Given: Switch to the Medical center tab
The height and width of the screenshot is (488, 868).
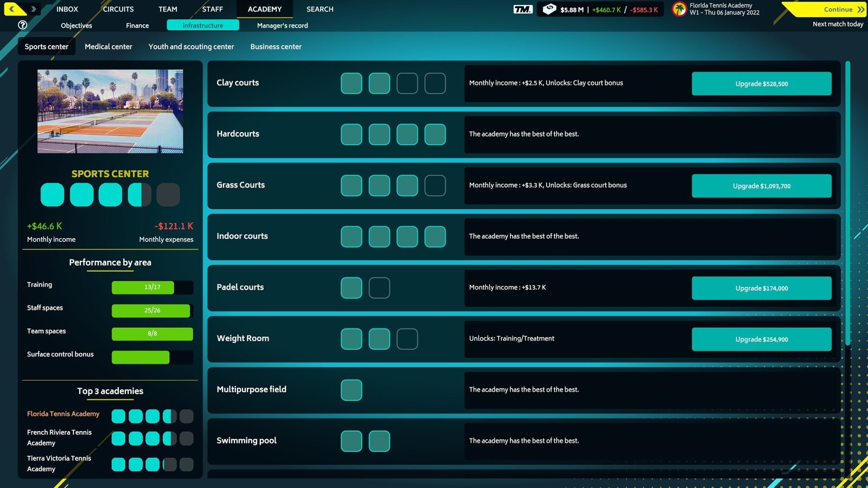Looking at the screenshot, I should [108, 47].
